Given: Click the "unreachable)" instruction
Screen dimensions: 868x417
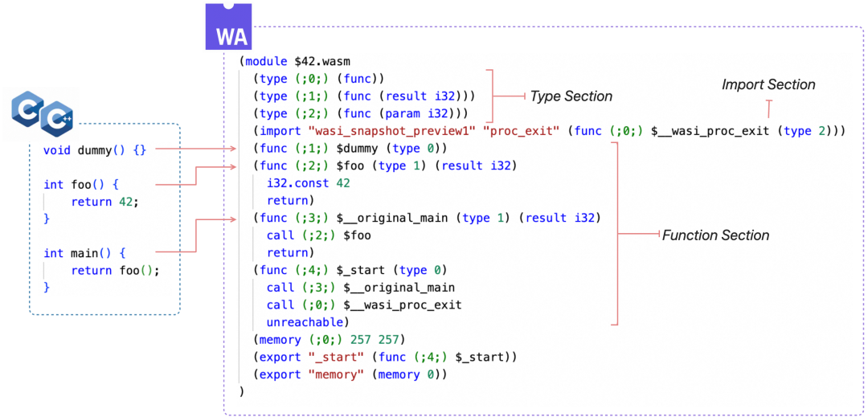Looking at the screenshot, I should [309, 322].
